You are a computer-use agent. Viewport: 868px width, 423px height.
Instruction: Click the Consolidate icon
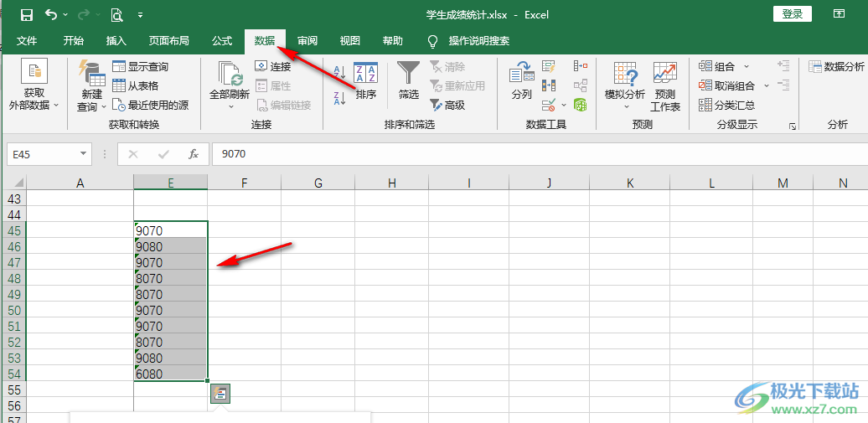coord(580,66)
